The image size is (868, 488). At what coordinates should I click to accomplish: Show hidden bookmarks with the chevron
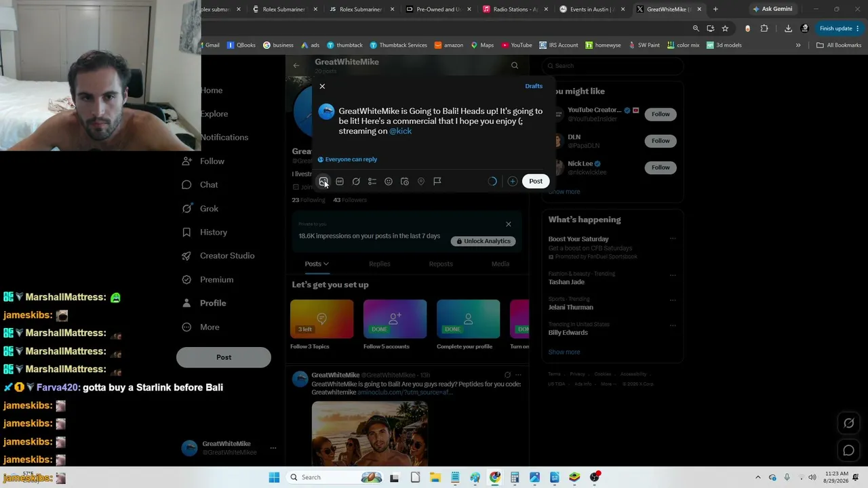[798, 45]
